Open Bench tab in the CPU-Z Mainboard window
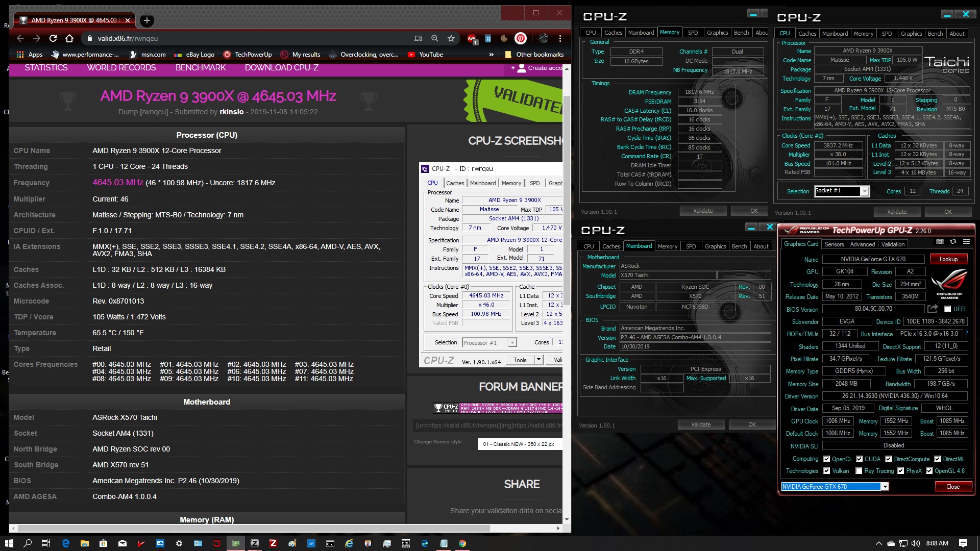 [740, 246]
